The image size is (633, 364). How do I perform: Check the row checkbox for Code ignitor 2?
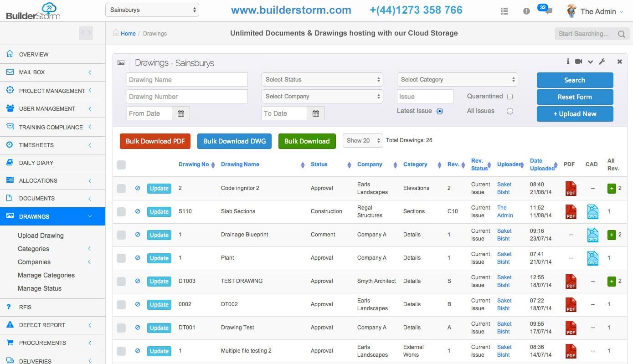coord(121,188)
